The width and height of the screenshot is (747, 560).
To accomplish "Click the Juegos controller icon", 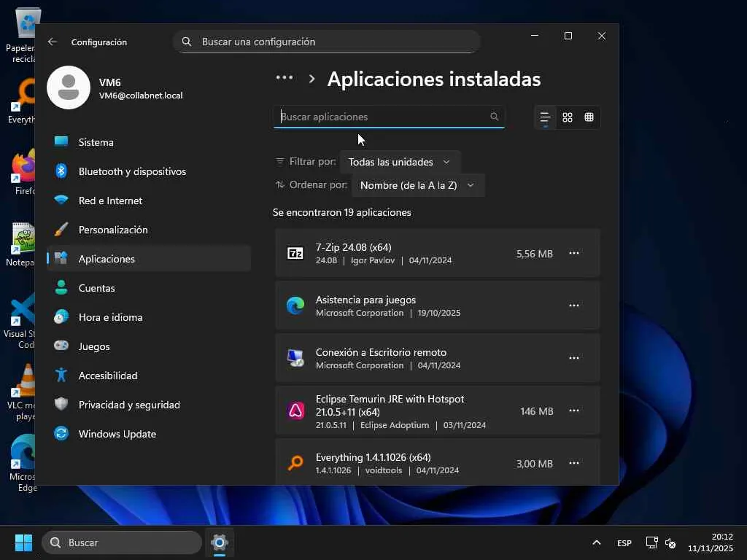I will 61,345.
